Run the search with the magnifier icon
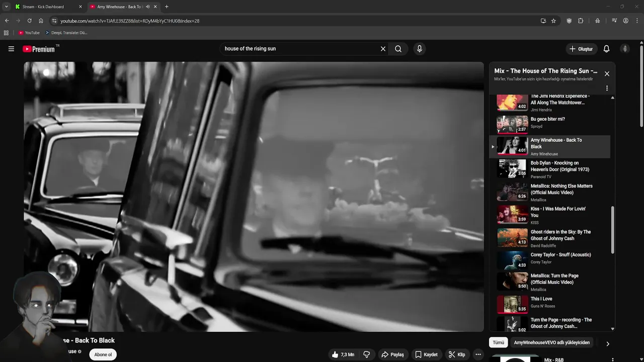 [x=398, y=49]
